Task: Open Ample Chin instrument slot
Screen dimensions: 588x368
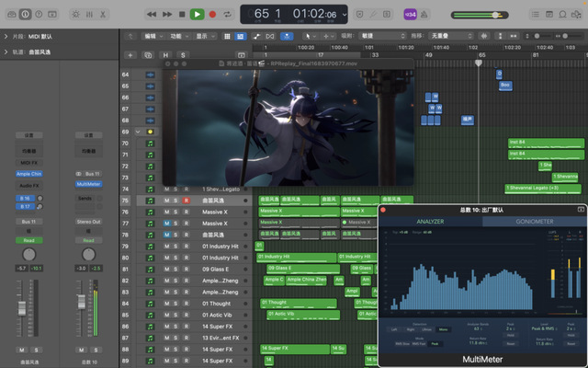Action: coord(28,174)
